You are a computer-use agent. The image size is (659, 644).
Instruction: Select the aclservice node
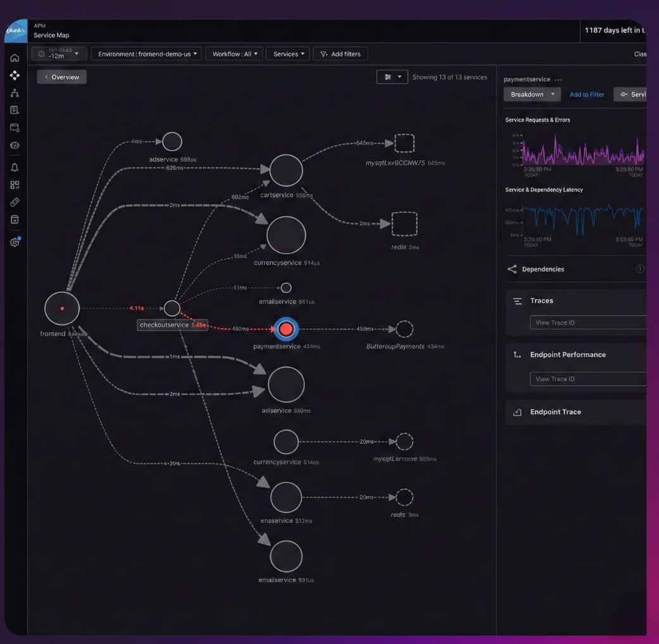(x=286, y=385)
